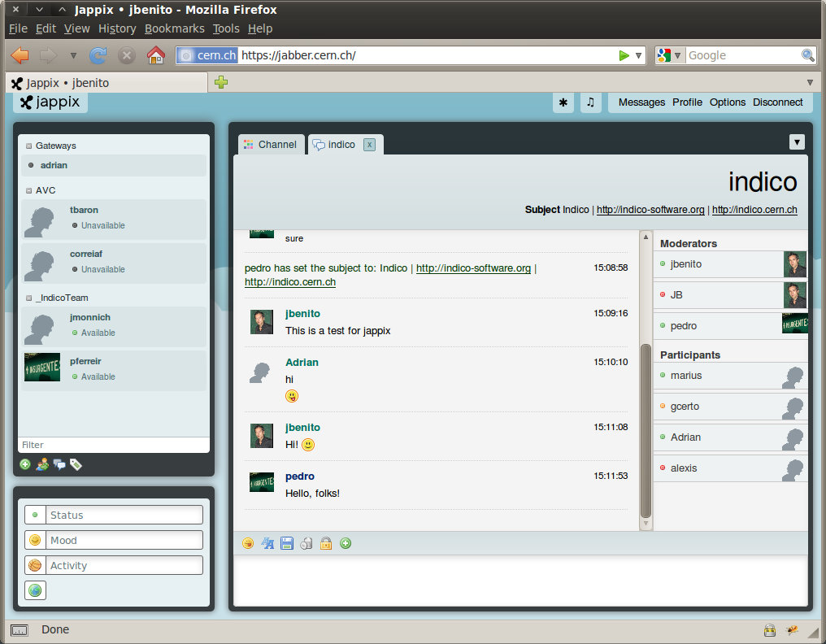826x644 pixels.
Task: Click the Mood smiley icon
Action: pos(35,540)
